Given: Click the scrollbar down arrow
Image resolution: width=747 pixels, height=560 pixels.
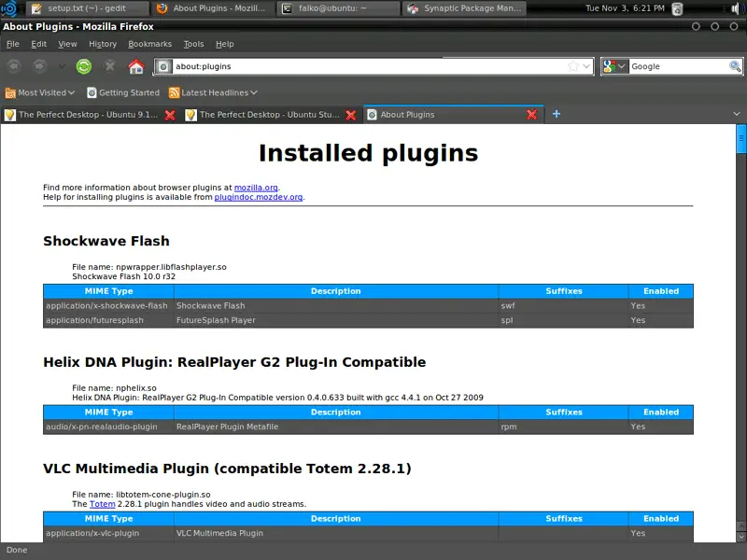Looking at the screenshot, I should 740,537.
